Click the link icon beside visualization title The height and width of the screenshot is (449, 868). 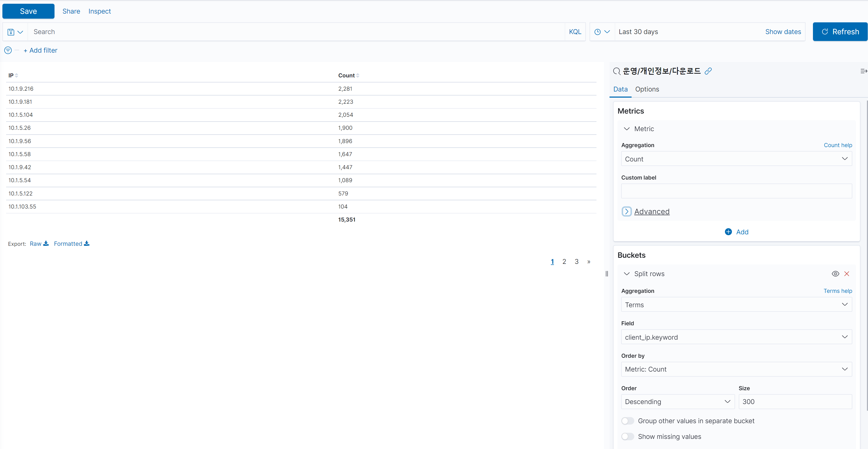708,71
